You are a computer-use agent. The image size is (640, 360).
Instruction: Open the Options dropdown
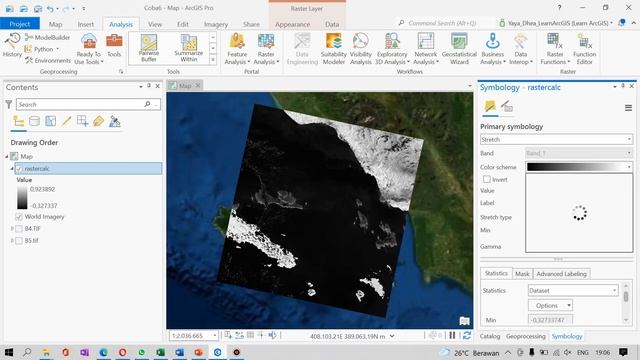click(x=550, y=305)
